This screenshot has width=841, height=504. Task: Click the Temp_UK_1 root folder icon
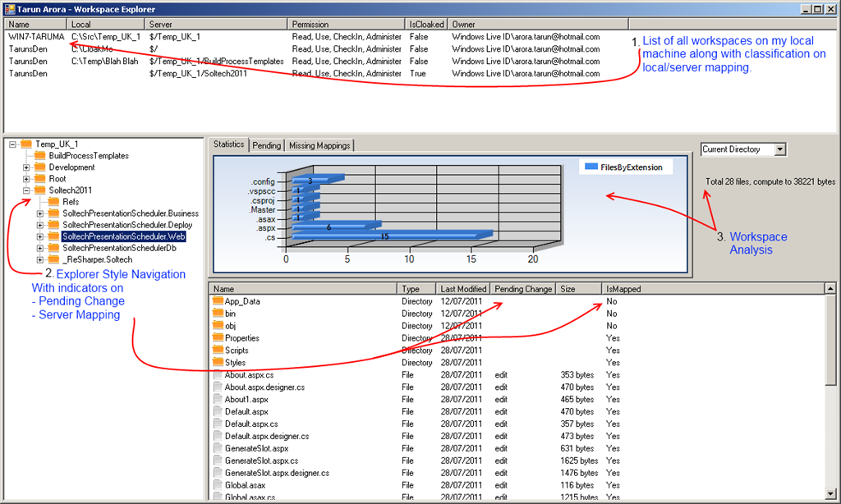pyautogui.click(x=26, y=144)
